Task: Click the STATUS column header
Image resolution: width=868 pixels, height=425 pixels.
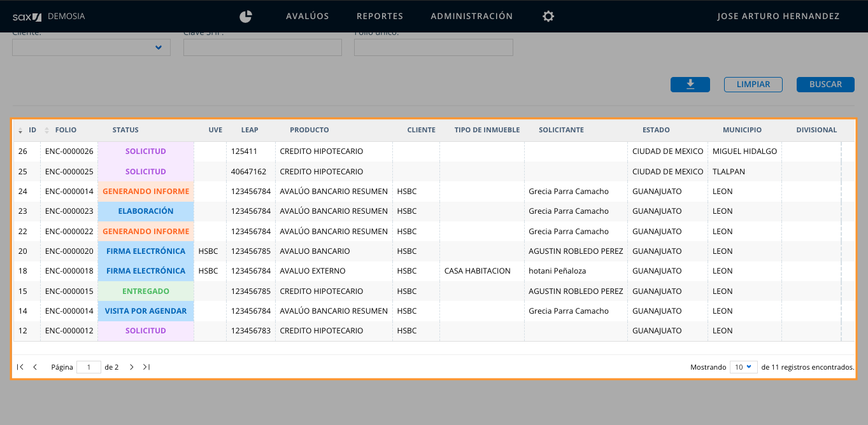Action: [125, 130]
